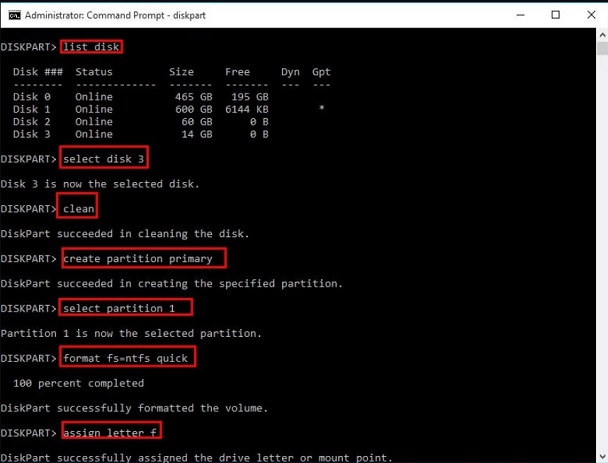Click the 'Status' column header
The height and width of the screenshot is (463, 608).
tap(94, 72)
